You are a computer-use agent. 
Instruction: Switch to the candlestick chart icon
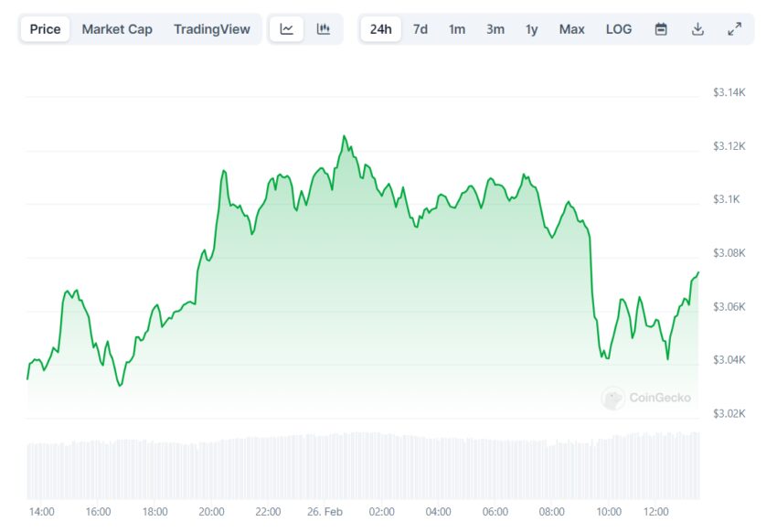[323, 29]
